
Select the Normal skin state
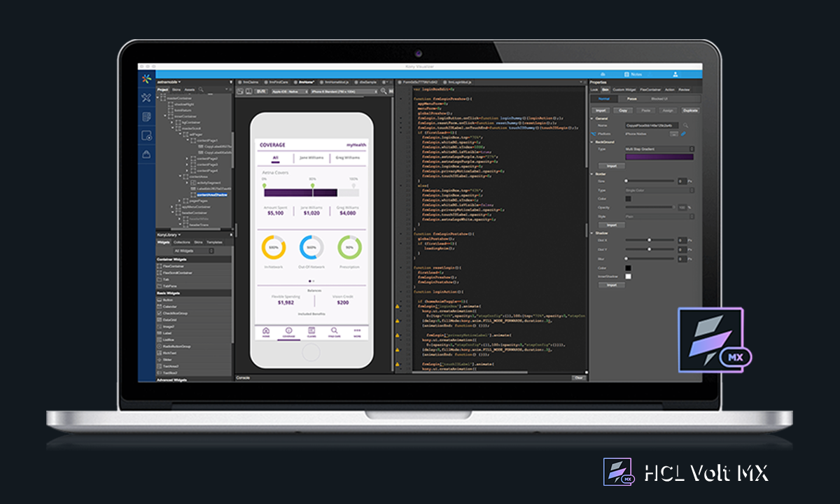click(x=603, y=99)
